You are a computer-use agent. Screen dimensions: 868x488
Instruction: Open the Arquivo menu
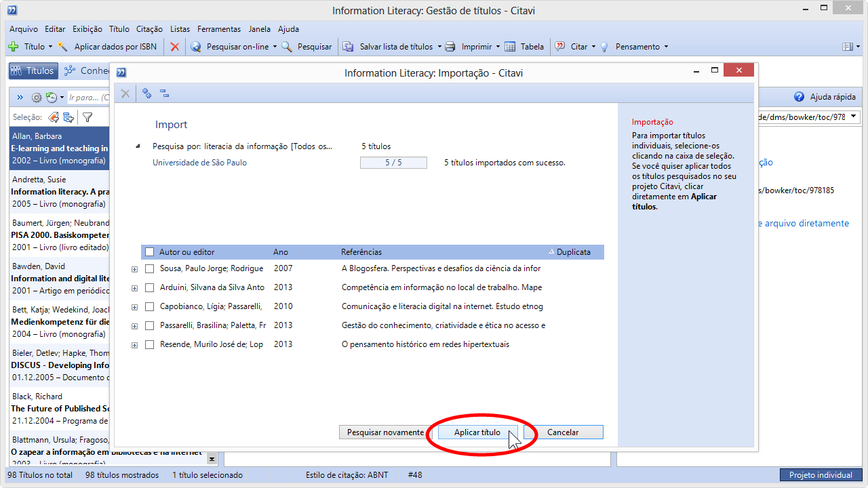(24, 29)
